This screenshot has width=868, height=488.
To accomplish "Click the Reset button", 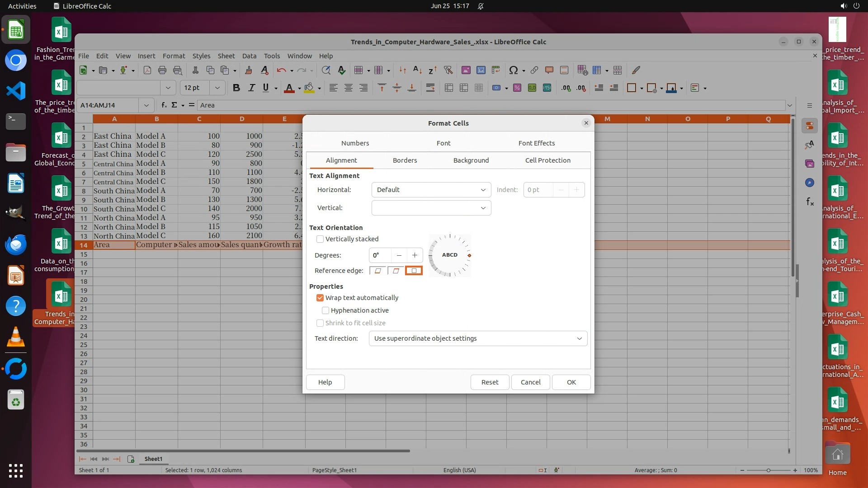I will [490, 382].
